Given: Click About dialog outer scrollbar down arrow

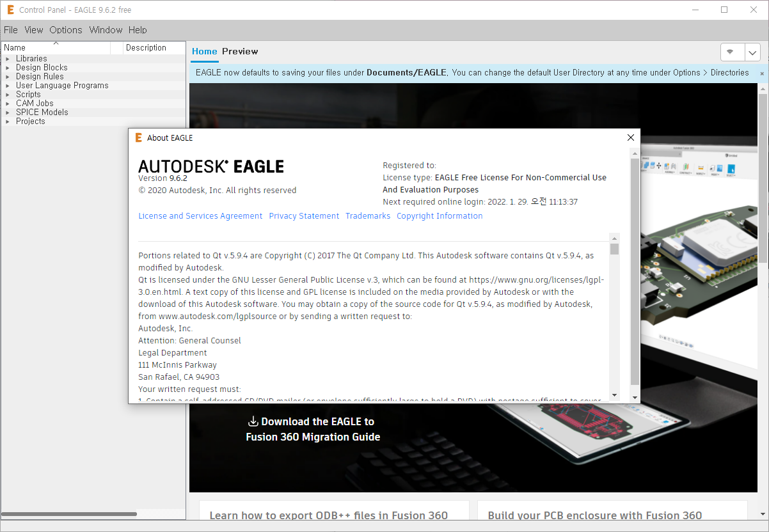Looking at the screenshot, I should click(x=635, y=397).
